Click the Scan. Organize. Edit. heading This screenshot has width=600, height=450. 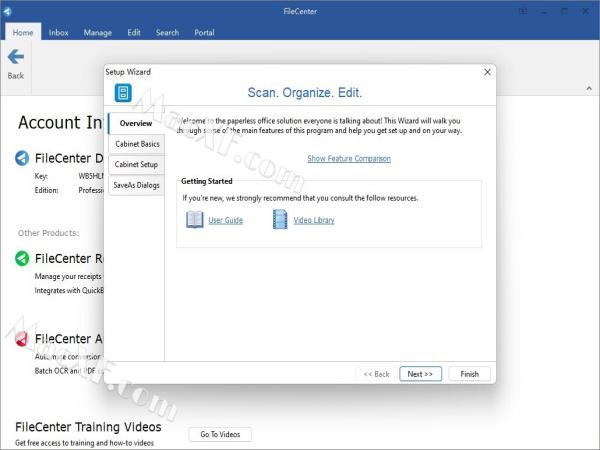pyautogui.click(x=305, y=93)
